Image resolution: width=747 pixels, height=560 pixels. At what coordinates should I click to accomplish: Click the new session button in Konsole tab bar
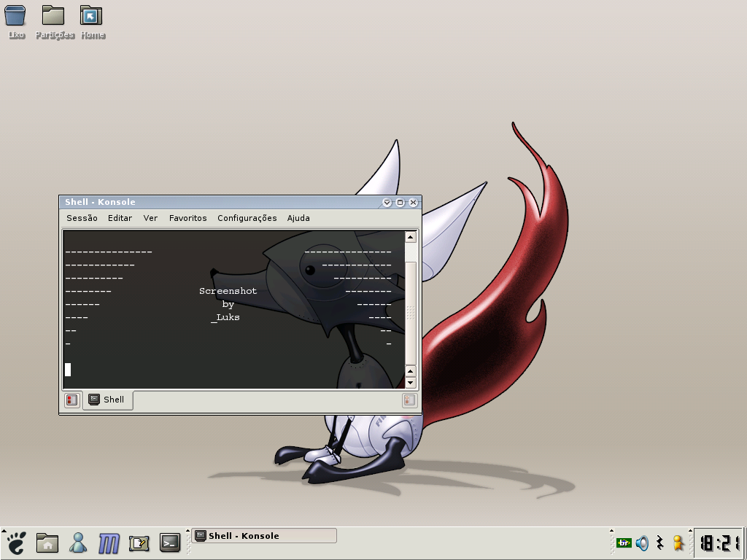pyautogui.click(x=72, y=400)
